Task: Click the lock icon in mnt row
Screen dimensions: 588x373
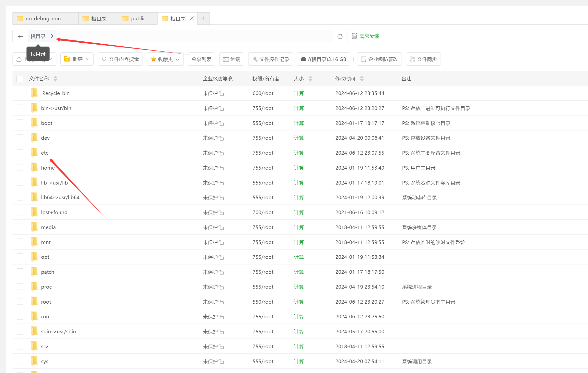Action: click(x=221, y=242)
